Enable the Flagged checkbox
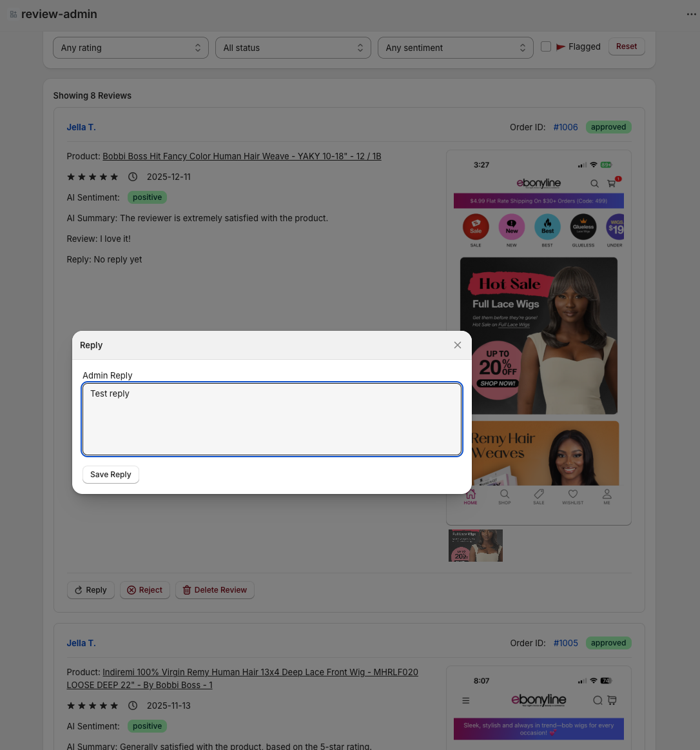The image size is (700, 750). (546, 46)
